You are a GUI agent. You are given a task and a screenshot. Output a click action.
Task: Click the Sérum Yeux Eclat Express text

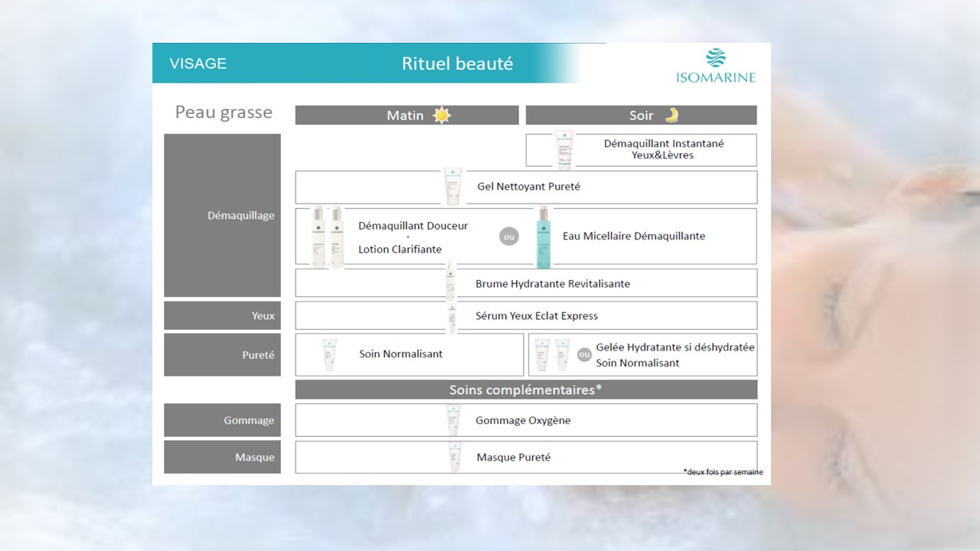[x=536, y=315]
